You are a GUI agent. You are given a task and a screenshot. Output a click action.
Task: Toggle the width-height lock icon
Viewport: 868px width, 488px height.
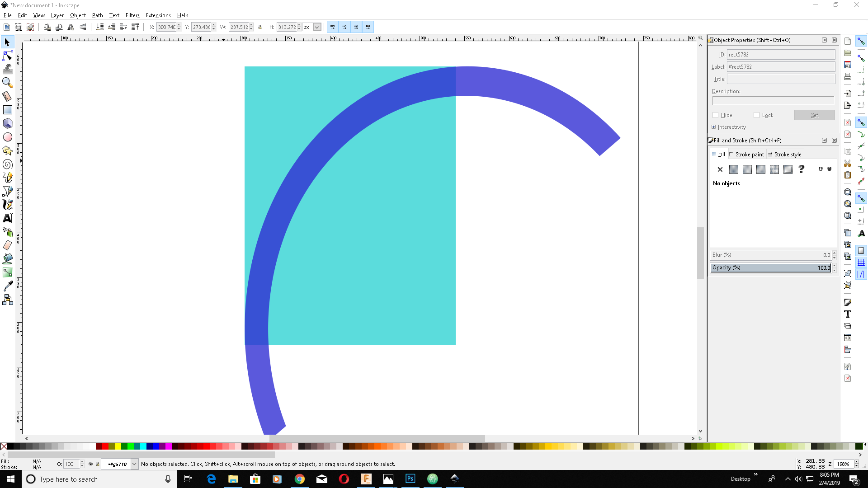point(260,27)
